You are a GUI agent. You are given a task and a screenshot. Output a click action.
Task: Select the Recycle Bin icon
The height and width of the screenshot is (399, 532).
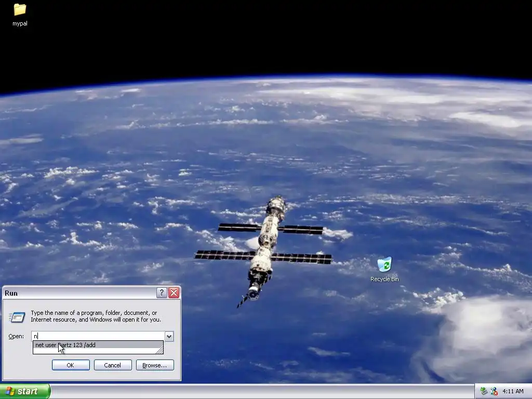pos(384,270)
